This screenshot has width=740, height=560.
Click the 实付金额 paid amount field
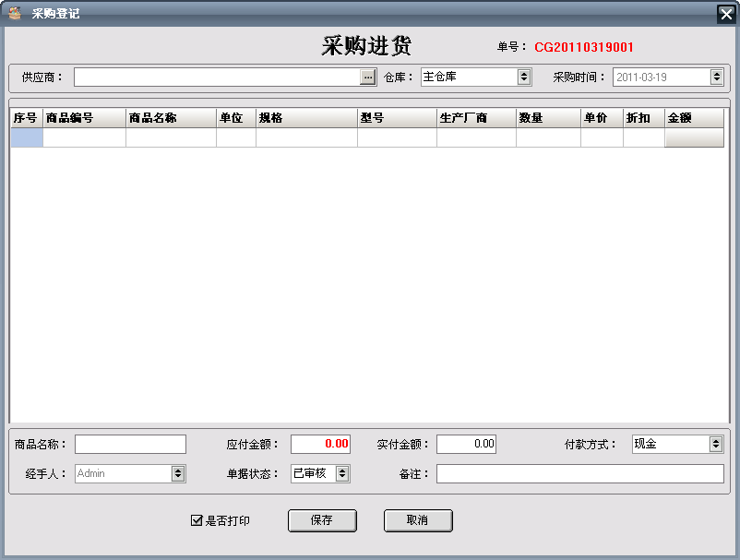466,445
